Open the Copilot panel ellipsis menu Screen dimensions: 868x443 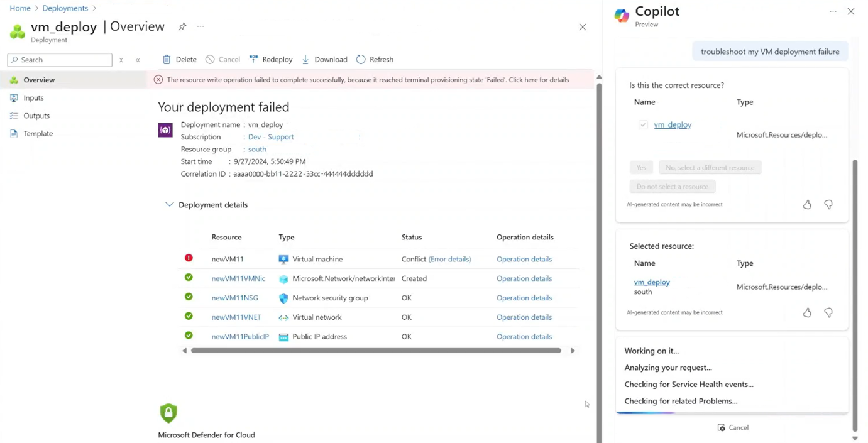(833, 11)
